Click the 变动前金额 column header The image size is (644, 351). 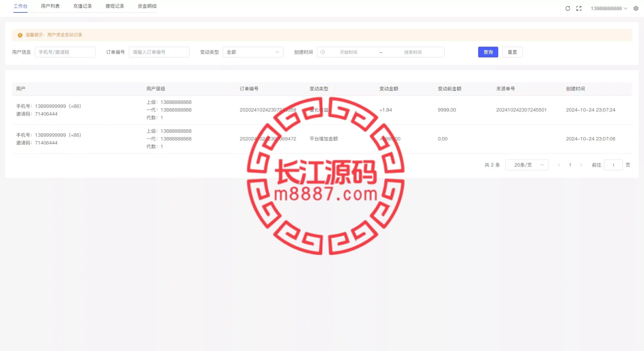[x=450, y=89]
